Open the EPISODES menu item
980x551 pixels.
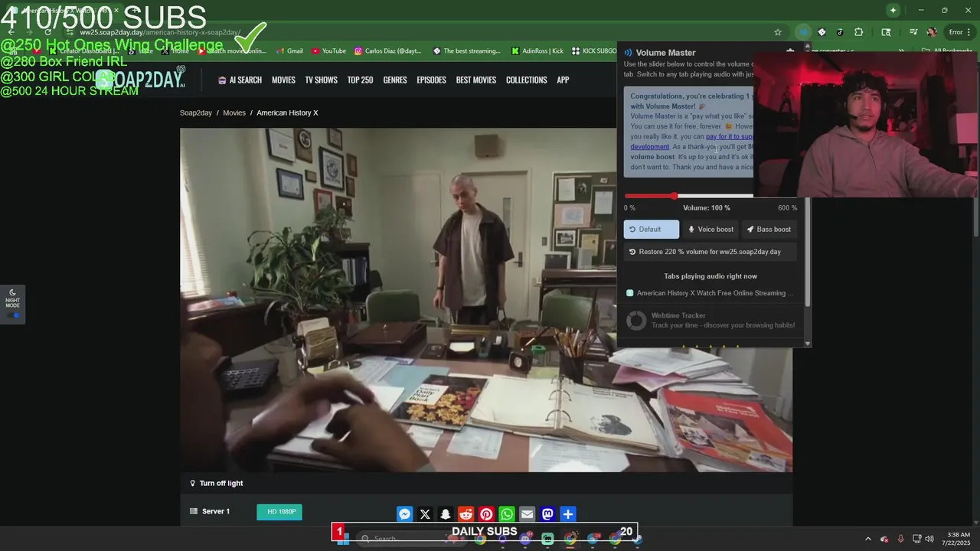[x=431, y=80]
